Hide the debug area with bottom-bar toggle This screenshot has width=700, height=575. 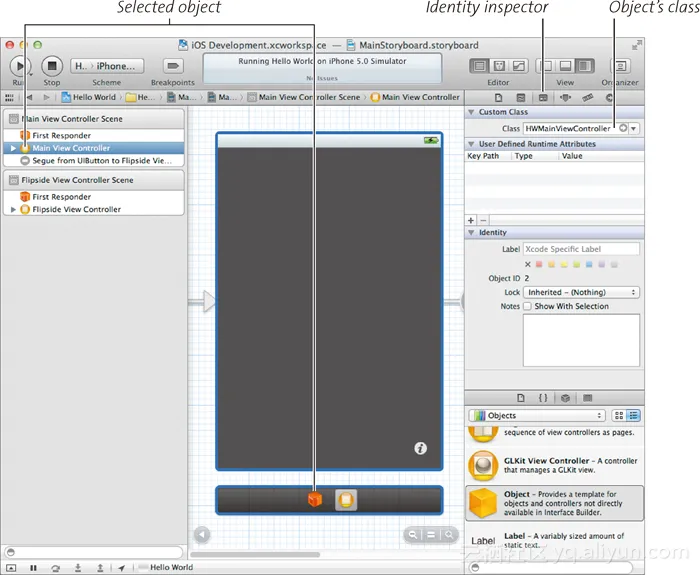click(11, 568)
